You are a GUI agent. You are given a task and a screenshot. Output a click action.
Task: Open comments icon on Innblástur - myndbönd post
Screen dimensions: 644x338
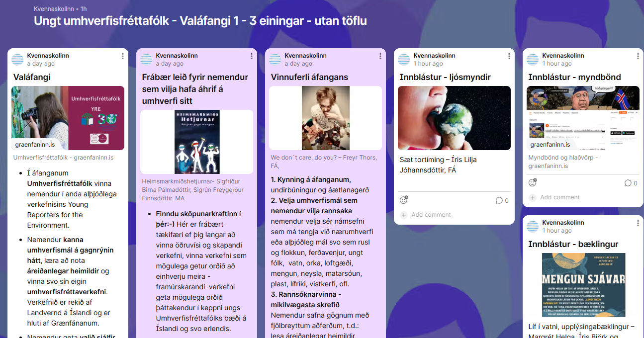tap(628, 183)
